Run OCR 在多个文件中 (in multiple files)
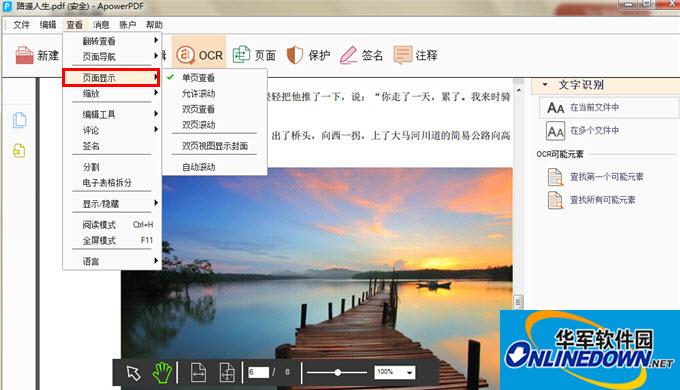680x390 pixels. 582,131
